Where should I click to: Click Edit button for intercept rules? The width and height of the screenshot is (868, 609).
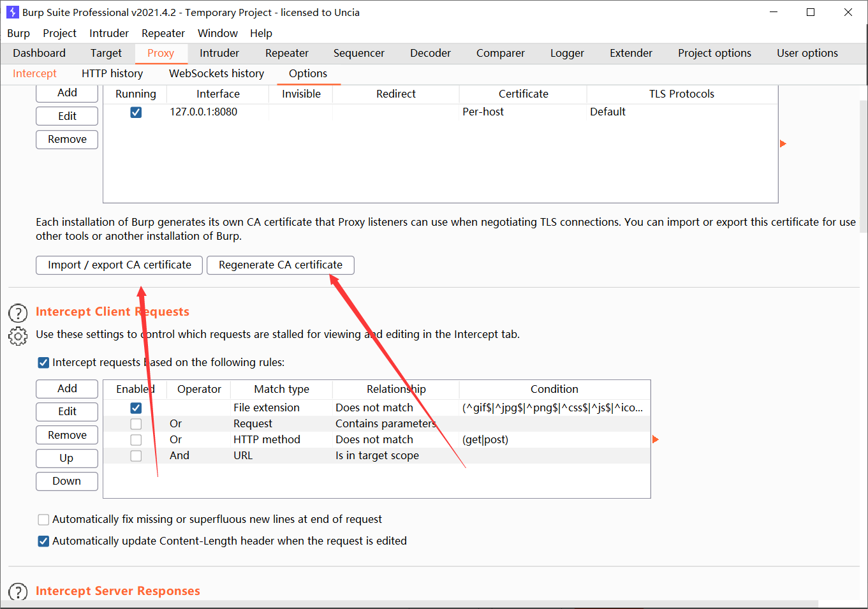click(x=67, y=411)
